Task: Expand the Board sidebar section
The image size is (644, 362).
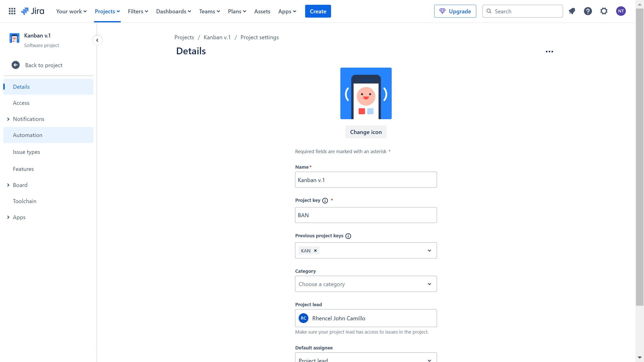Action: pos(8,185)
